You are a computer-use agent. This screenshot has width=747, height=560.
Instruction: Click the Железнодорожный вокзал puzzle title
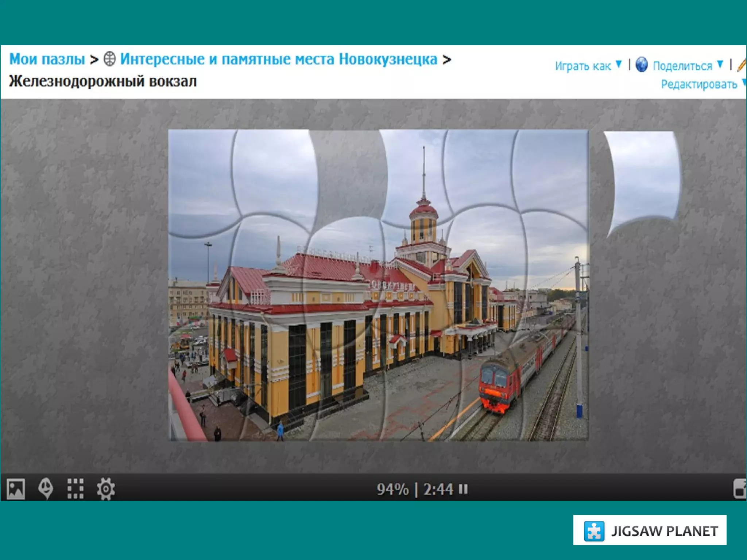(103, 81)
